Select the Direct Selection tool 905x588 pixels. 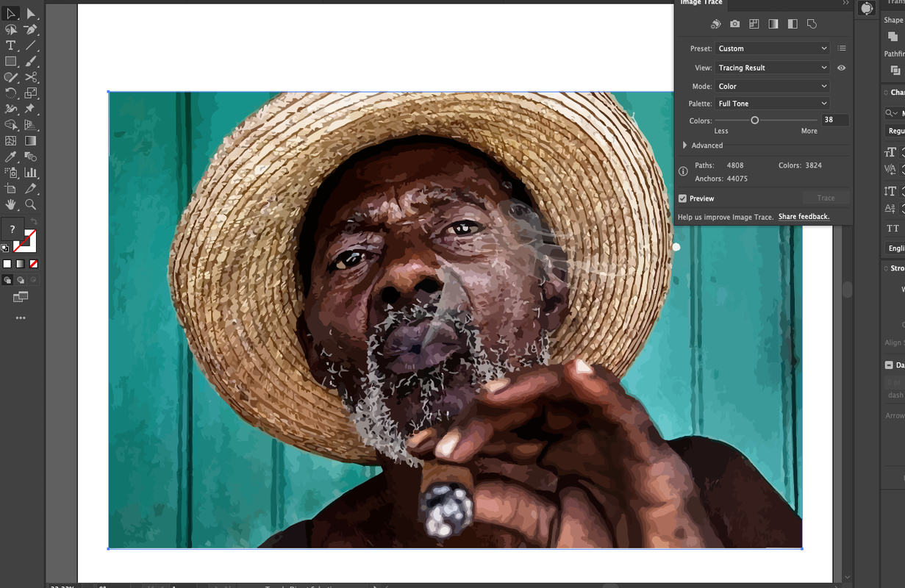(x=31, y=14)
